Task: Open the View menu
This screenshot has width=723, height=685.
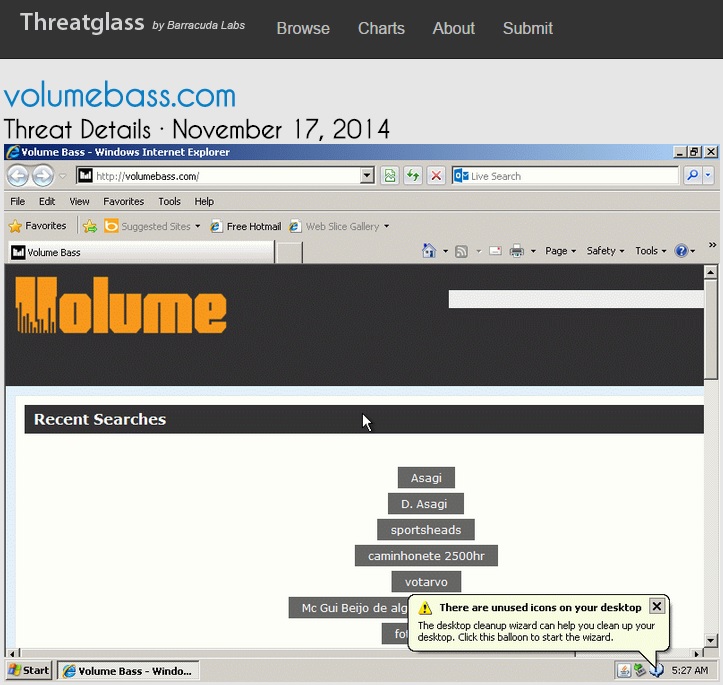Action: 79,201
